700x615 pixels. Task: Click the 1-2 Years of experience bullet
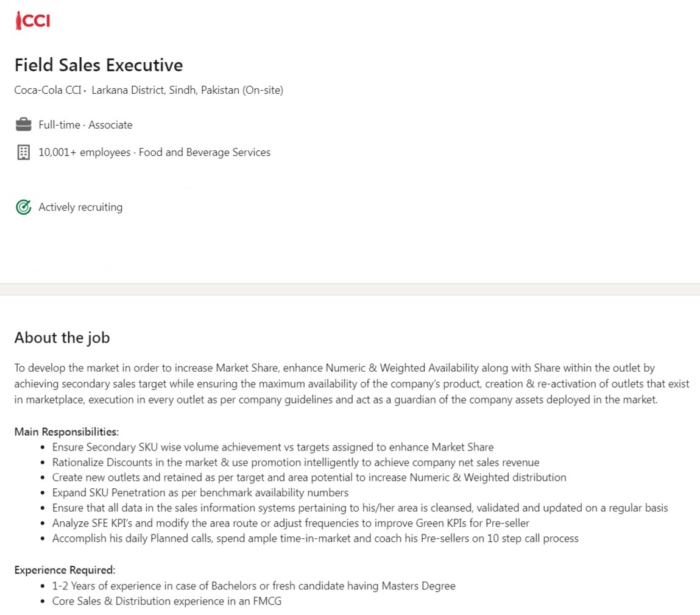[253, 586]
